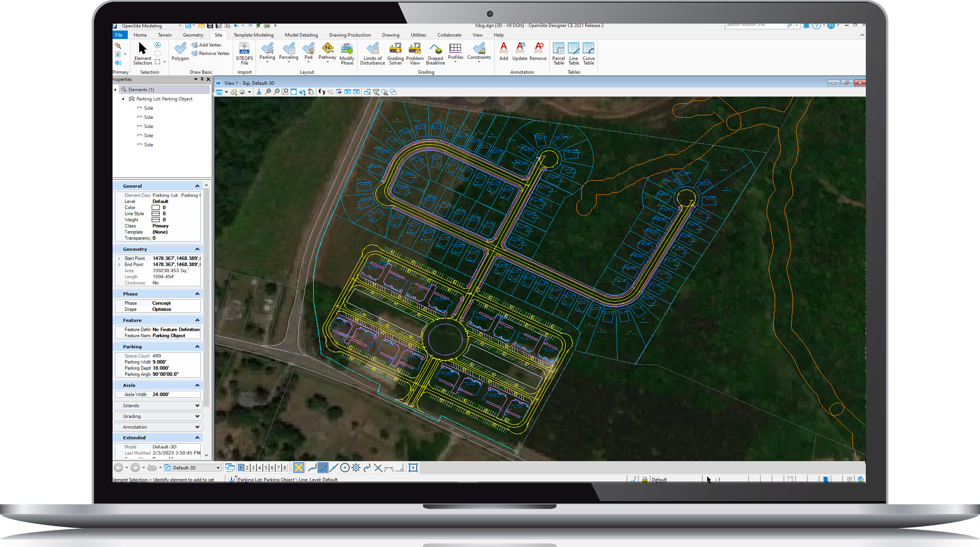Expand the Islands section in Properties
Image resolution: width=980 pixels, height=547 pixels.
click(197, 405)
